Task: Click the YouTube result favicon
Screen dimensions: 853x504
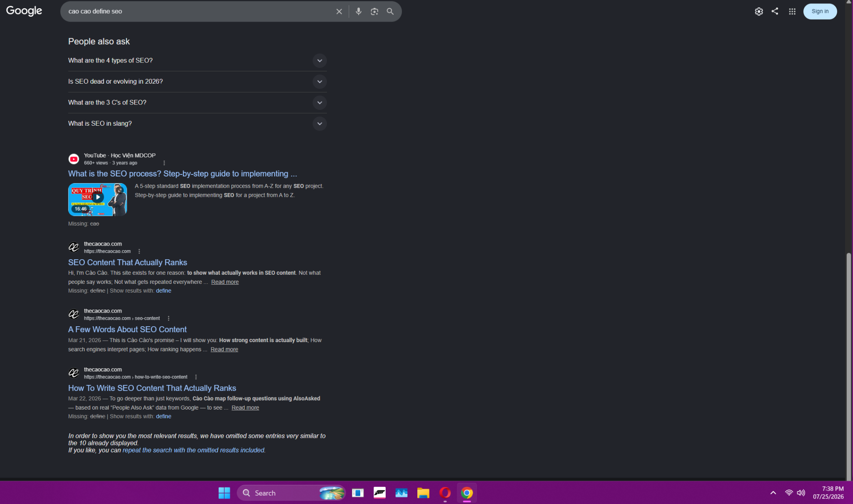Action: [x=74, y=159]
